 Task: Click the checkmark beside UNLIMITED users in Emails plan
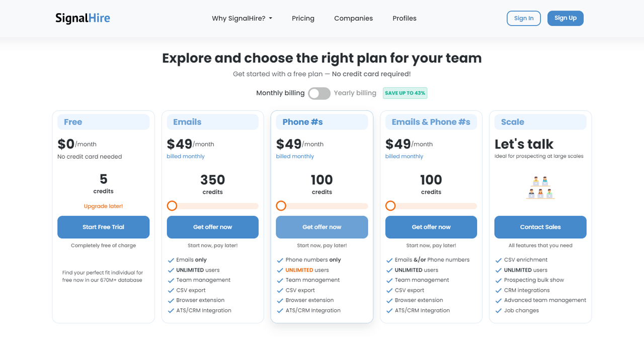[171, 270]
